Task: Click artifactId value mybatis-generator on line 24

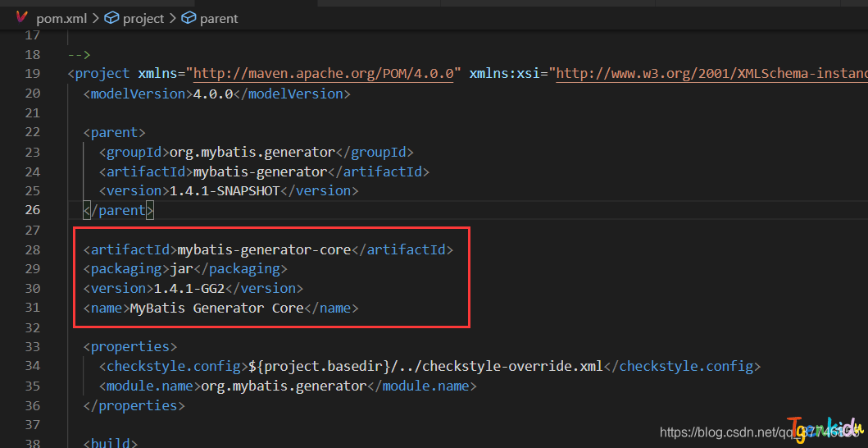Action: [260, 171]
